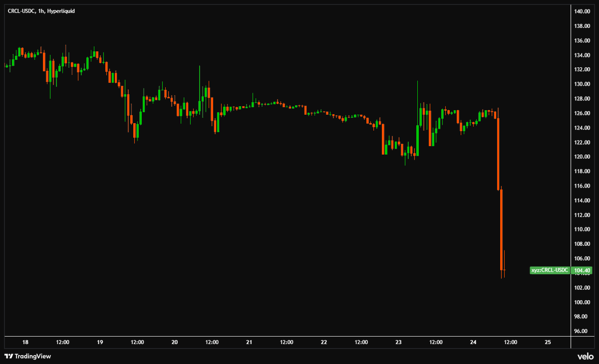The image size is (599, 364).
Task: Click the 134.00 price axis label
Action: click(583, 55)
